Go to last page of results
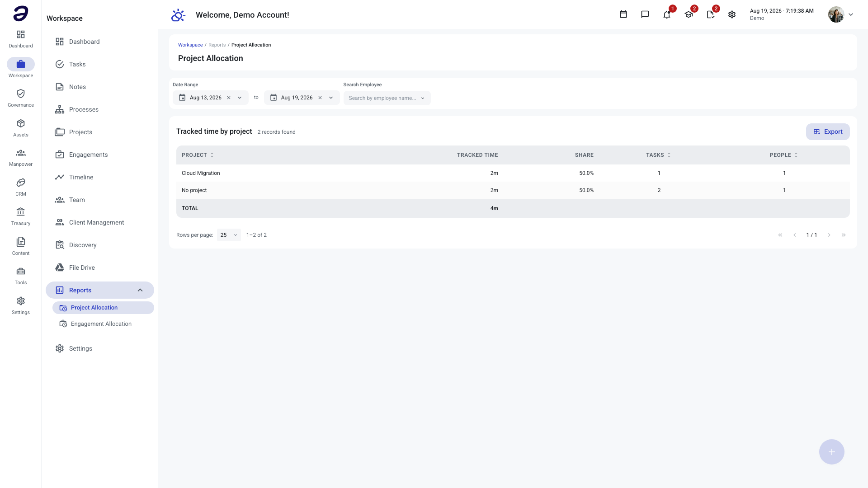Image resolution: width=868 pixels, height=488 pixels. 844,235
